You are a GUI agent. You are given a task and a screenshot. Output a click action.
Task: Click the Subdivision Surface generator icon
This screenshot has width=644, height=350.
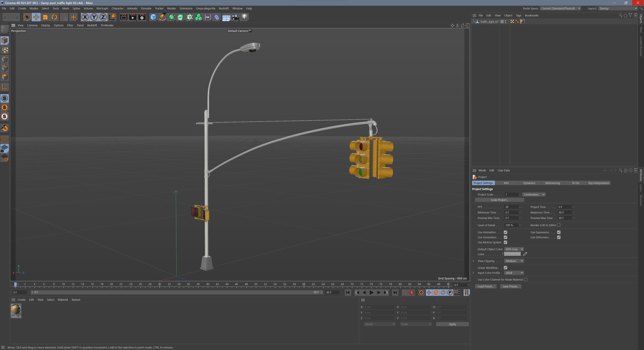click(172, 17)
